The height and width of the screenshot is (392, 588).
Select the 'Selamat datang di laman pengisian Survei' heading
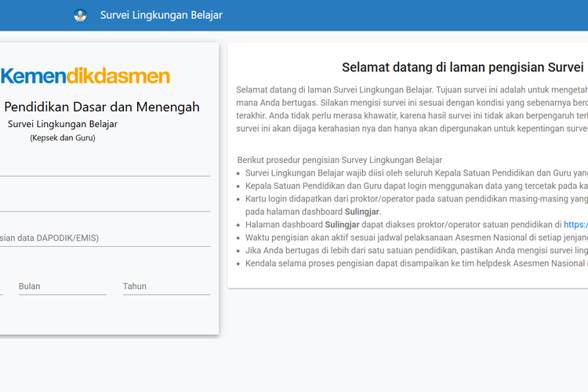[x=463, y=67]
